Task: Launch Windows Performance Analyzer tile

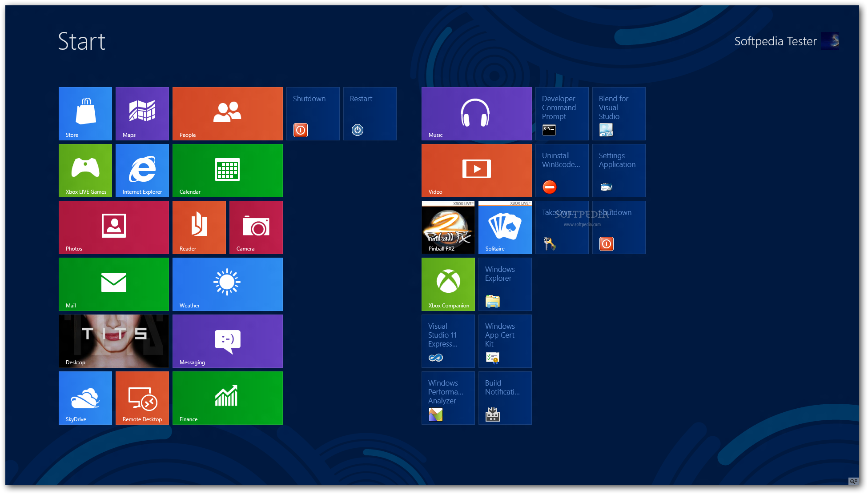Action: click(x=448, y=398)
